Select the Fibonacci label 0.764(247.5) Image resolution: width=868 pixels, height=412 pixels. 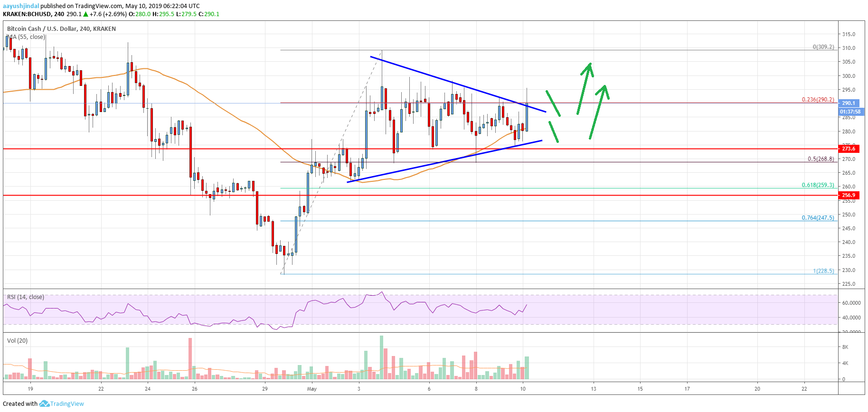(x=818, y=218)
